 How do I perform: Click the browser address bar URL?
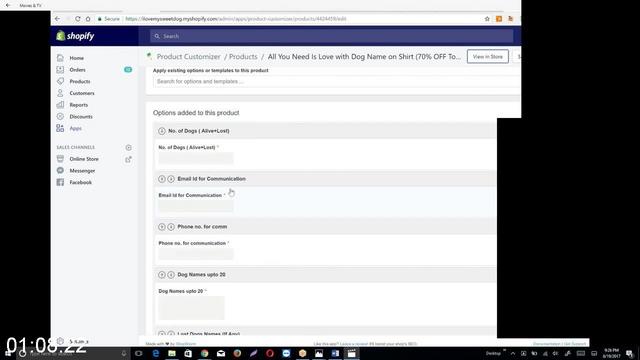point(236,19)
